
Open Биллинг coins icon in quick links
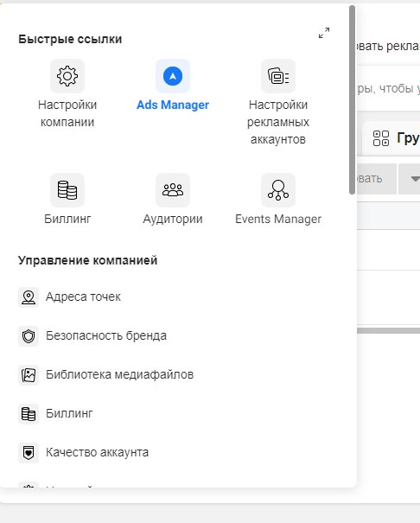(x=67, y=190)
